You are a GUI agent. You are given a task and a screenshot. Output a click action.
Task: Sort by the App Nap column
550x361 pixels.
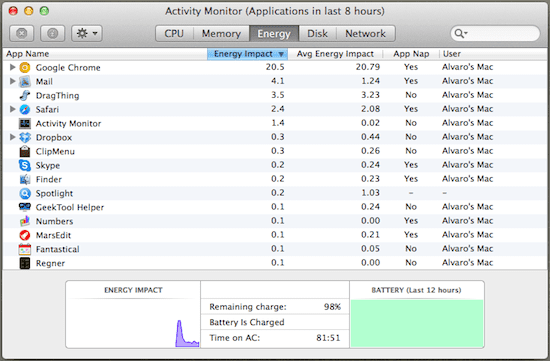coord(411,54)
